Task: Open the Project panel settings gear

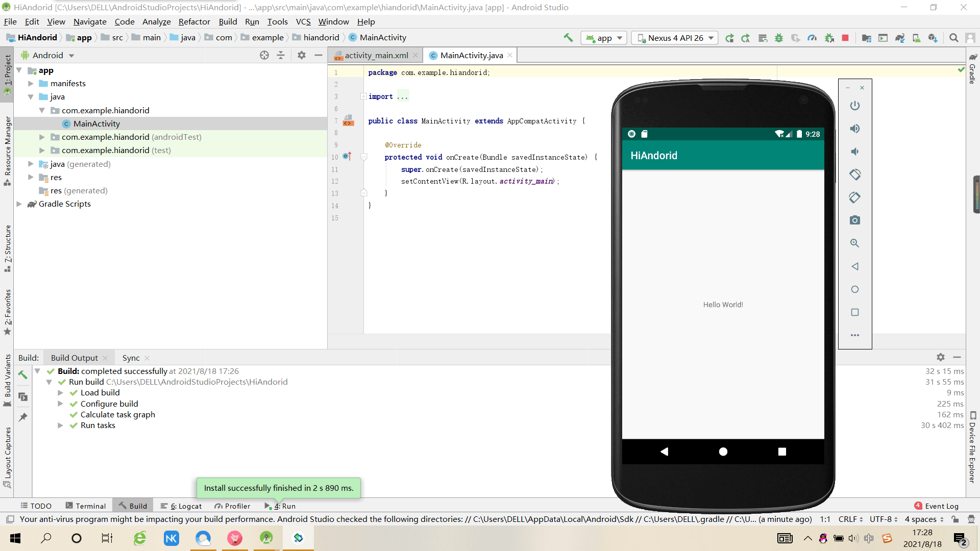Action: pos(302,55)
